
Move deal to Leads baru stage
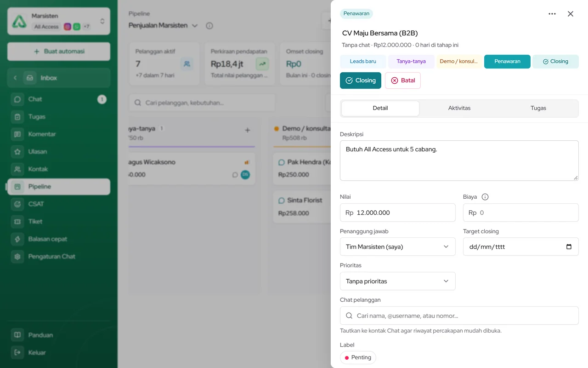[x=363, y=62]
